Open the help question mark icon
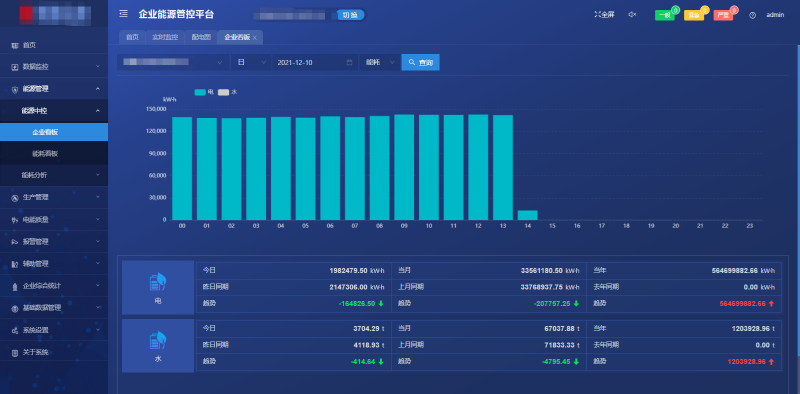 (x=752, y=15)
